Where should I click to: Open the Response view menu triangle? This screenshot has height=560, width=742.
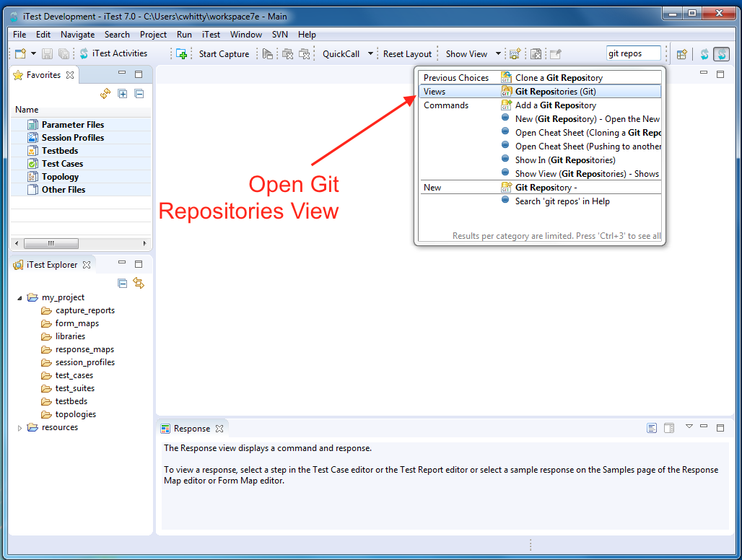point(689,426)
